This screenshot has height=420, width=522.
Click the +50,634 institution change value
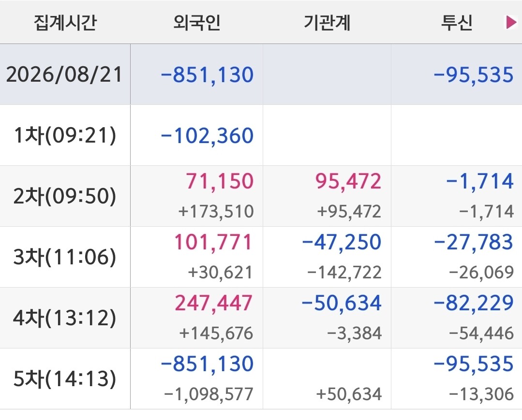coord(348,394)
